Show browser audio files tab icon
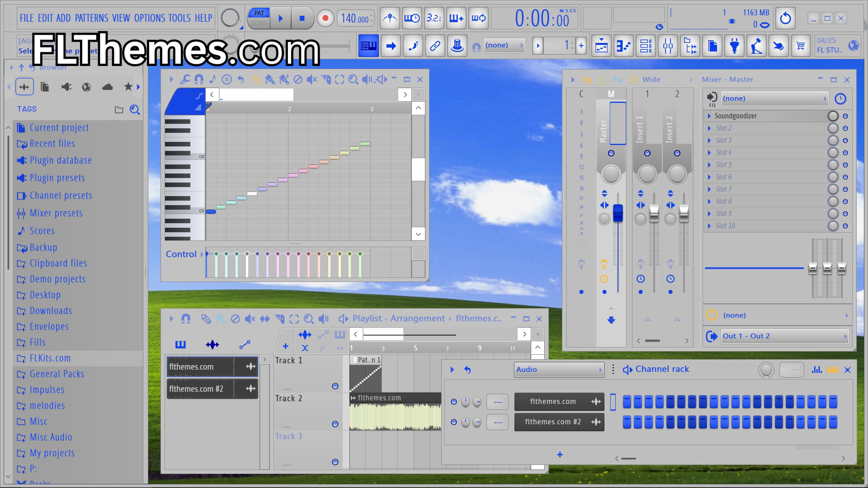The image size is (868, 488). coord(24,87)
